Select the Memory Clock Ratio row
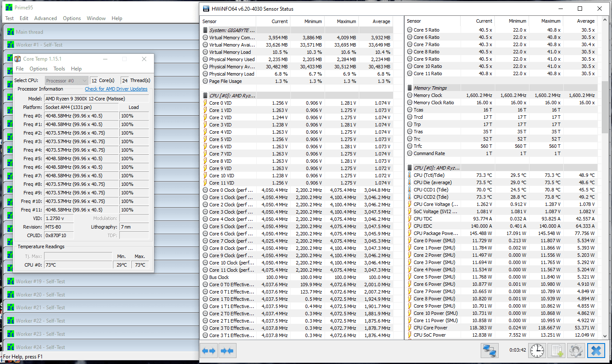The height and width of the screenshot is (364, 612). [501, 103]
